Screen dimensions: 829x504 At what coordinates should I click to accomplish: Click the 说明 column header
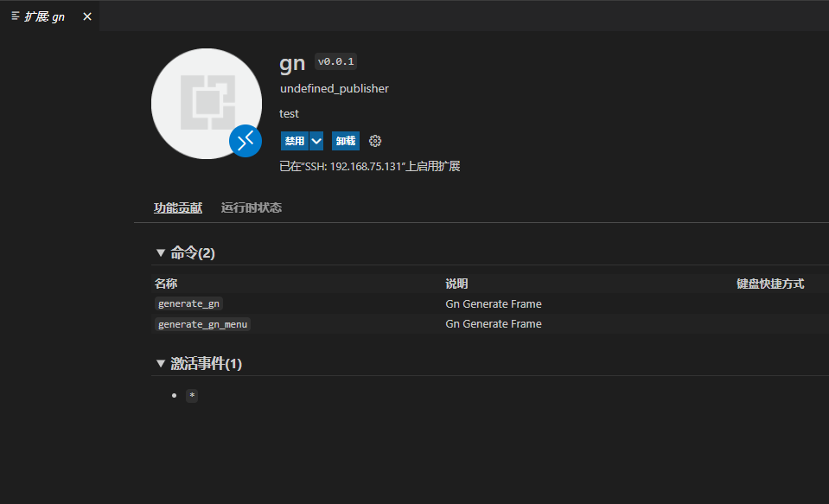pyautogui.click(x=456, y=284)
